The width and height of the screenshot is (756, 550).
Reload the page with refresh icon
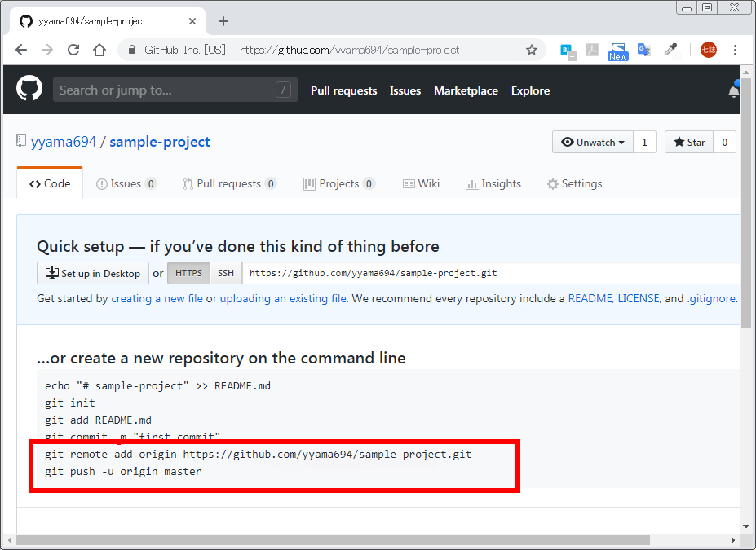[x=73, y=50]
